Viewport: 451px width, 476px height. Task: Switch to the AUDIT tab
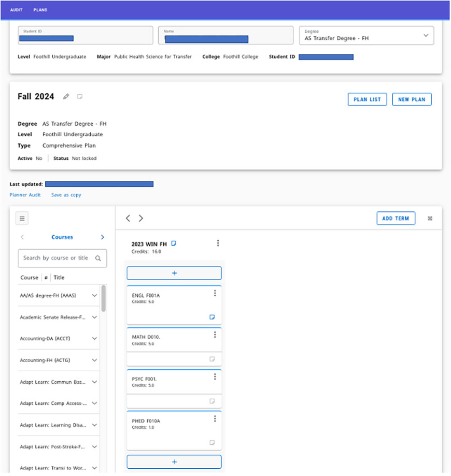click(x=16, y=9)
